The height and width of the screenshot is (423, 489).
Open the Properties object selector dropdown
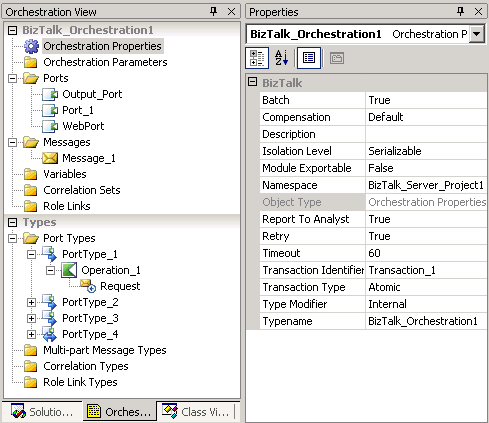coord(477,34)
